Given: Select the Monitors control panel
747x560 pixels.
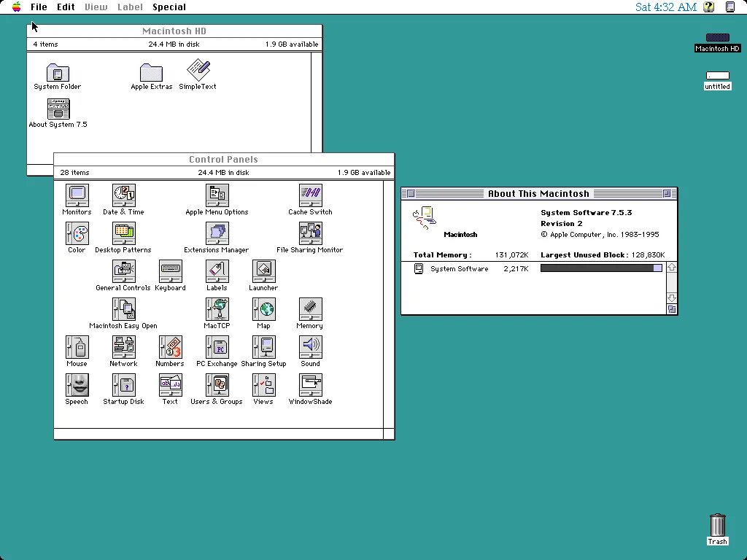Looking at the screenshot, I should [77, 195].
